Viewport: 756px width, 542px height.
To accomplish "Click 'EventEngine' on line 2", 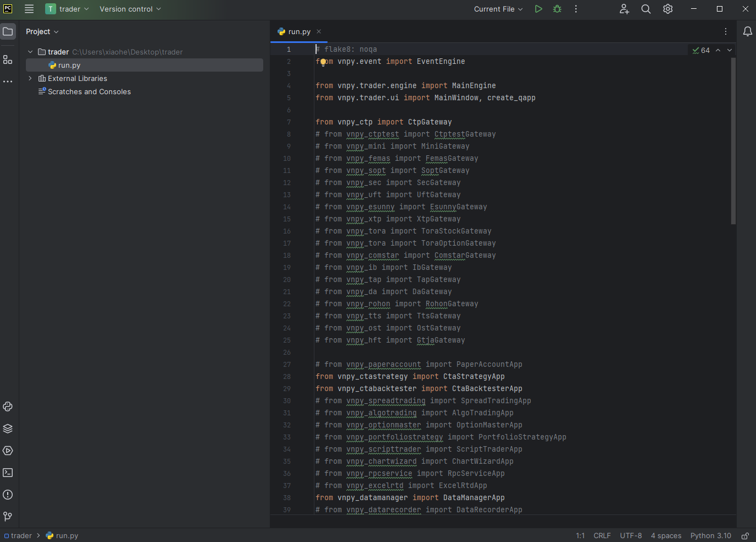I will [440, 62].
